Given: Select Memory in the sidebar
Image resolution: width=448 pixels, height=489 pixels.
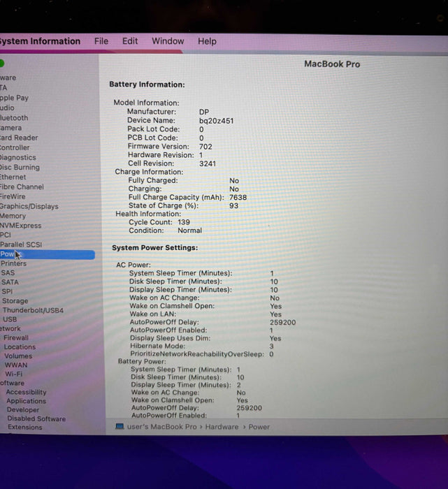Looking at the screenshot, I should (13, 216).
